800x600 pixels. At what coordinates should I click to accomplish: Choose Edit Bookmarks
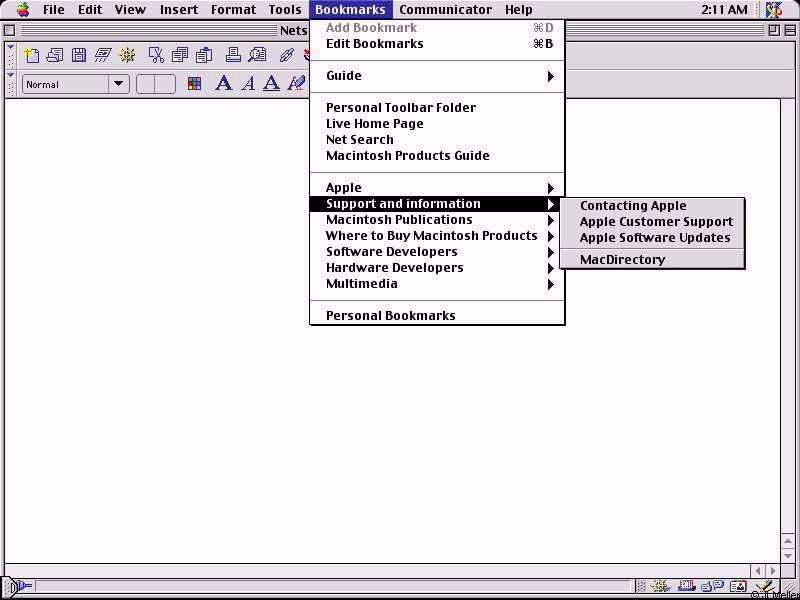coord(437,44)
